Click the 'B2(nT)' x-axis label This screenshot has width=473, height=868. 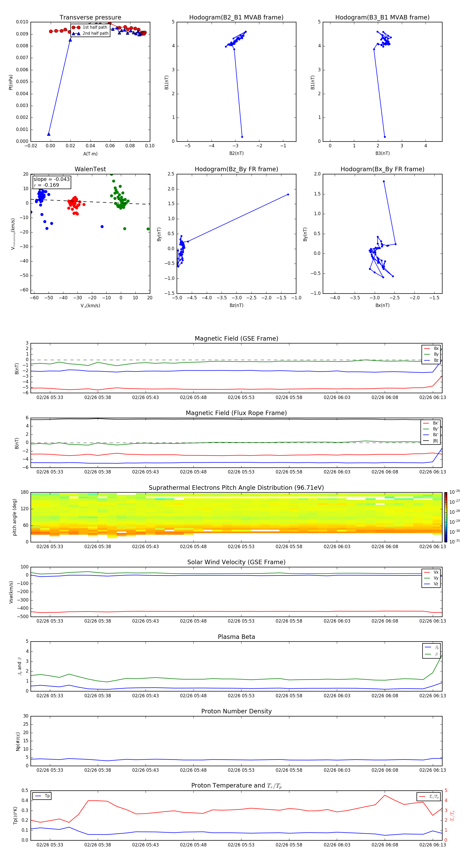point(236,153)
